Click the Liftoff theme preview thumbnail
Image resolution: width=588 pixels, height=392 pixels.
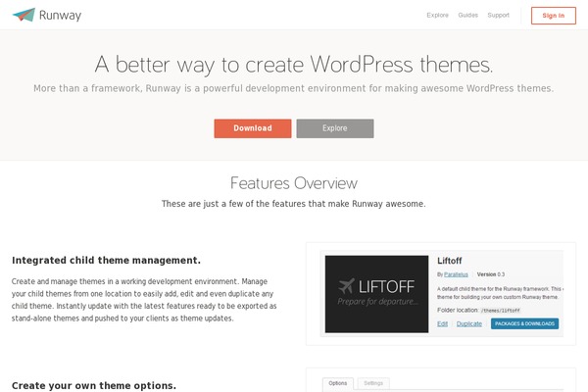[x=377, y=293]
